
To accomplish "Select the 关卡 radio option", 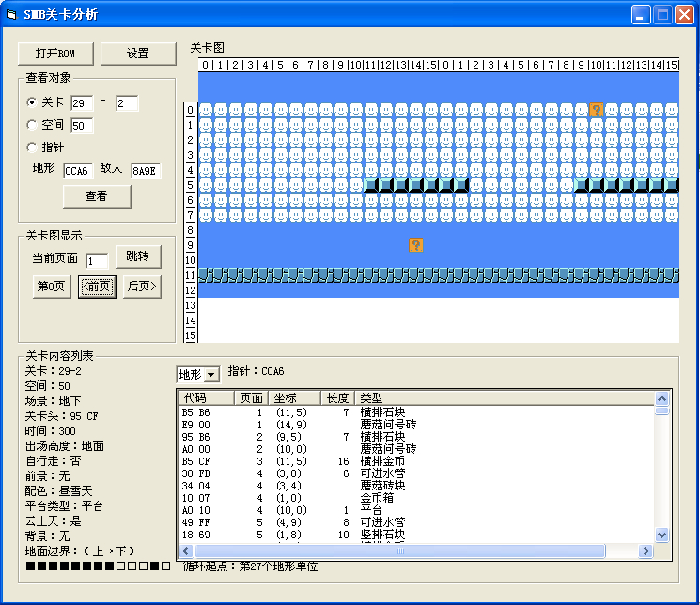I will click(31, 102).
